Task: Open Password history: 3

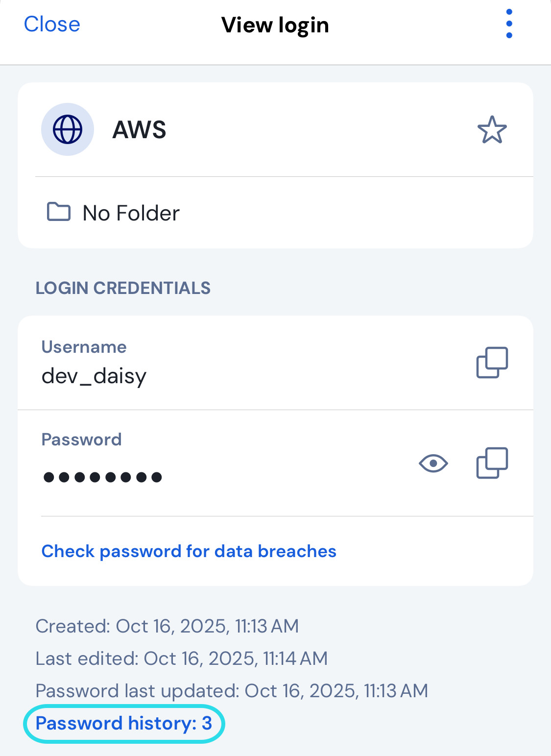Action: pyautogui.click(x=124, y=723)
